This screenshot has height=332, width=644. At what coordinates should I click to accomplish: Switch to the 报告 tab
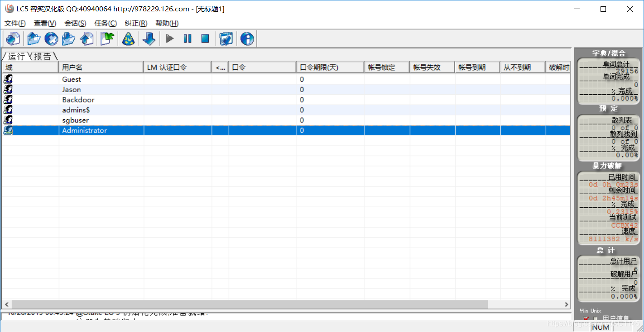click(x=43, y=56)
